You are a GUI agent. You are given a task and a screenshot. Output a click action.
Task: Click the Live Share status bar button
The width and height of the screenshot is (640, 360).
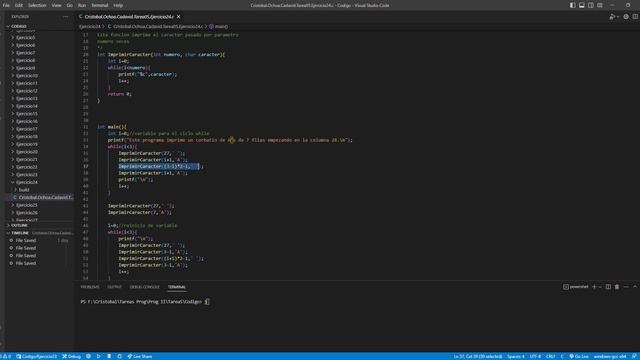140,356
